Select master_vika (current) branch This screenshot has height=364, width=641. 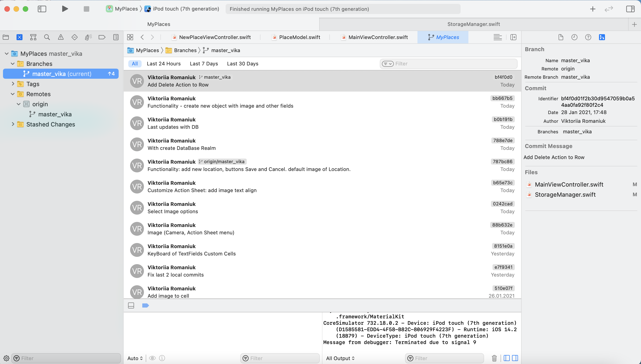pos(61,74)
